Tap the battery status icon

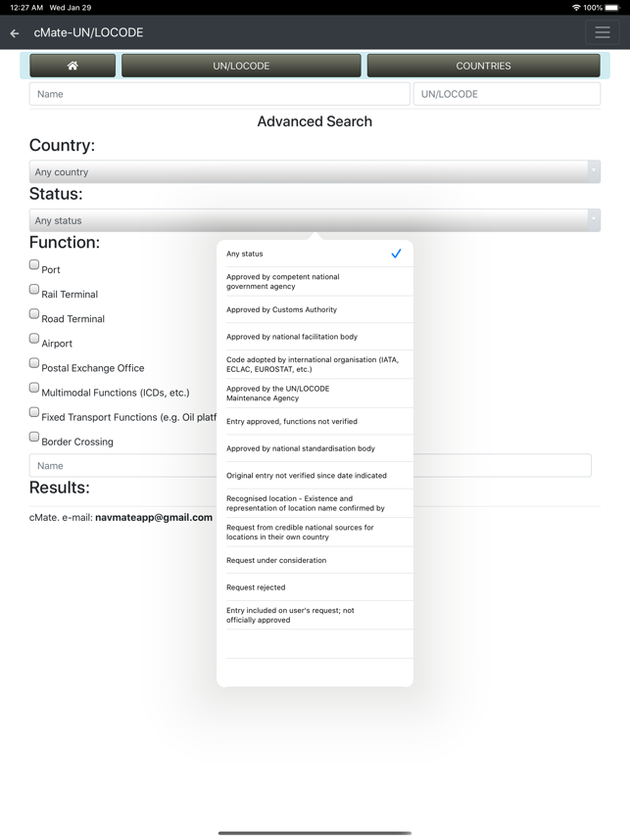pos(612,8)
